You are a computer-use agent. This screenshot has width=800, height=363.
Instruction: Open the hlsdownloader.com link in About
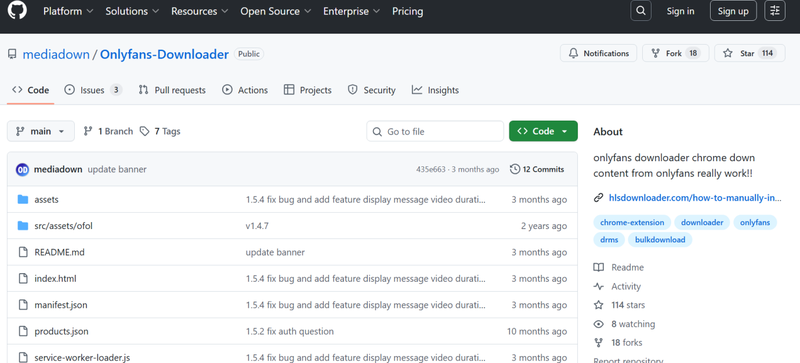pos(695,198)
